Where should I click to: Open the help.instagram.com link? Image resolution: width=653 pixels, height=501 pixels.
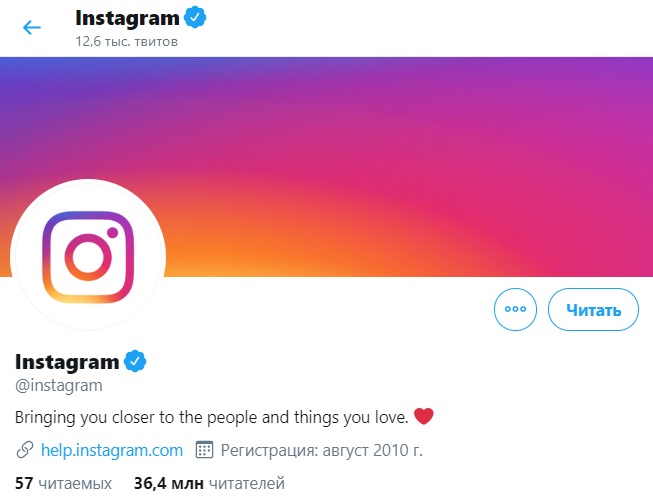pyautogui.click(x=112, y=449)
